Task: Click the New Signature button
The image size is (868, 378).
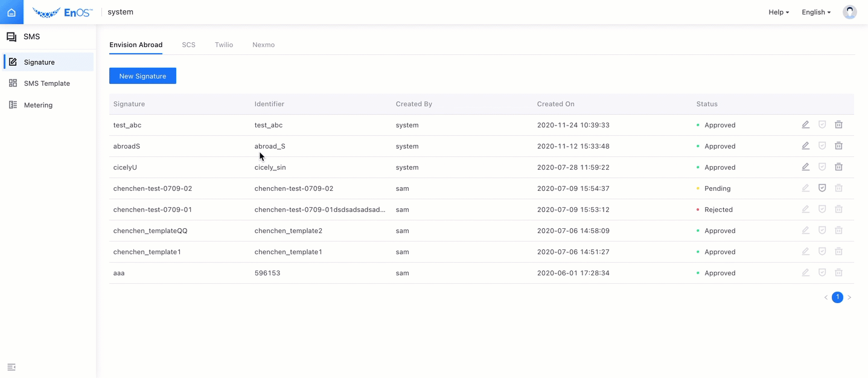Action: [x=142, y=76]
